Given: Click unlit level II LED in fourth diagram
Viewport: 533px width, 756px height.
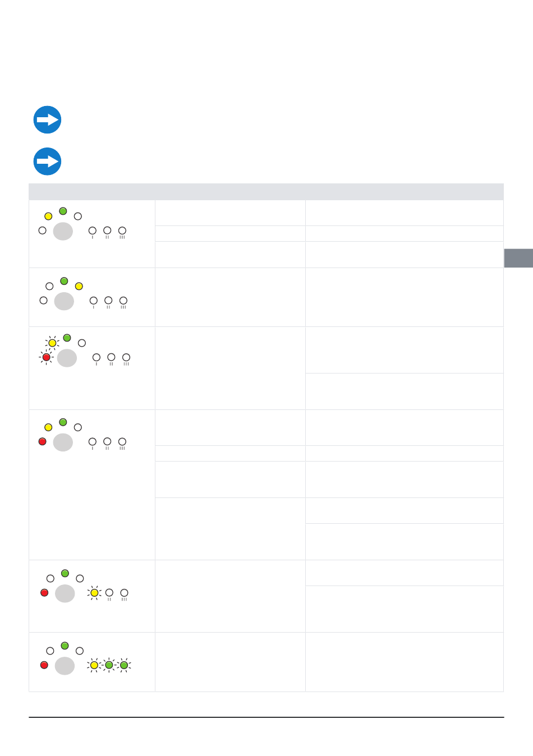Looking at the screenshot, I should point(107,441).
